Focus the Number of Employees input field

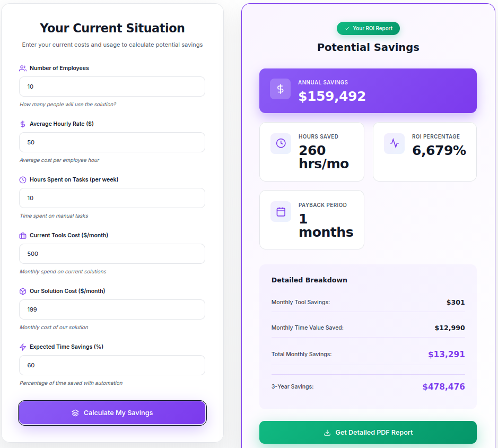[112, 87]
